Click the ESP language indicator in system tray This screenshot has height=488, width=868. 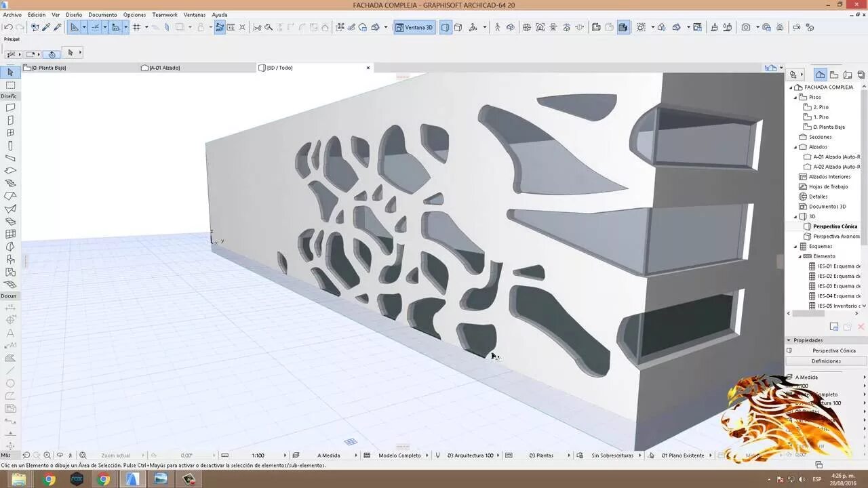click(817, 479)
